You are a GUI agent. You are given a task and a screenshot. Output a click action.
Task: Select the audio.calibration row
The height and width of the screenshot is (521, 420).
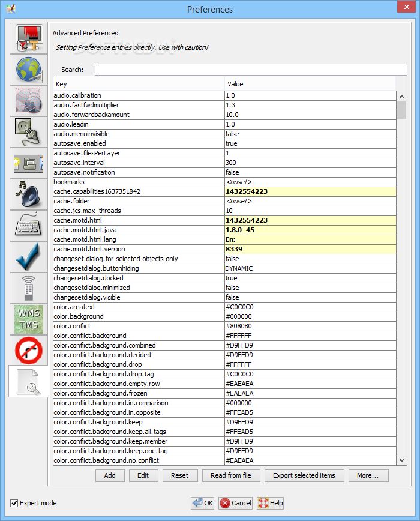(224, 95)
